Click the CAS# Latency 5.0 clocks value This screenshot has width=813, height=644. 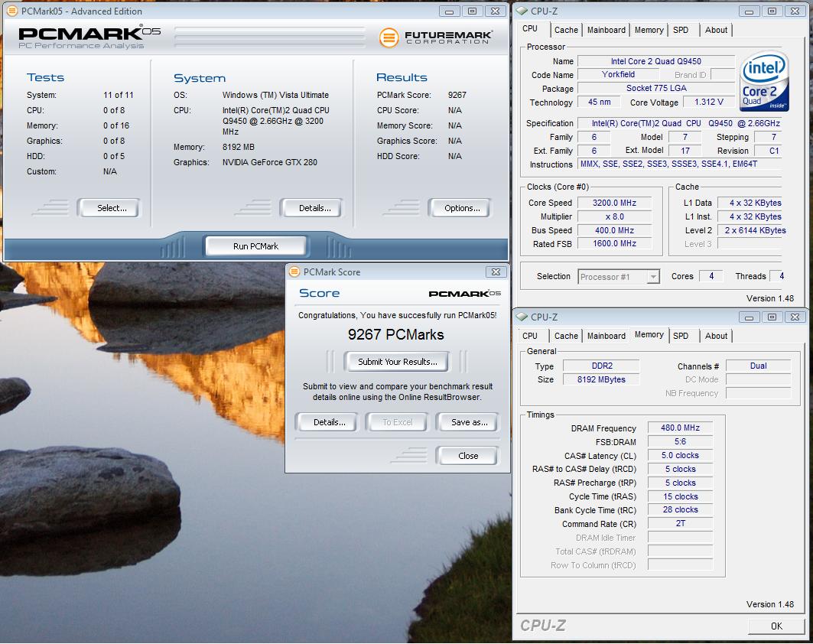pos(680,456)
